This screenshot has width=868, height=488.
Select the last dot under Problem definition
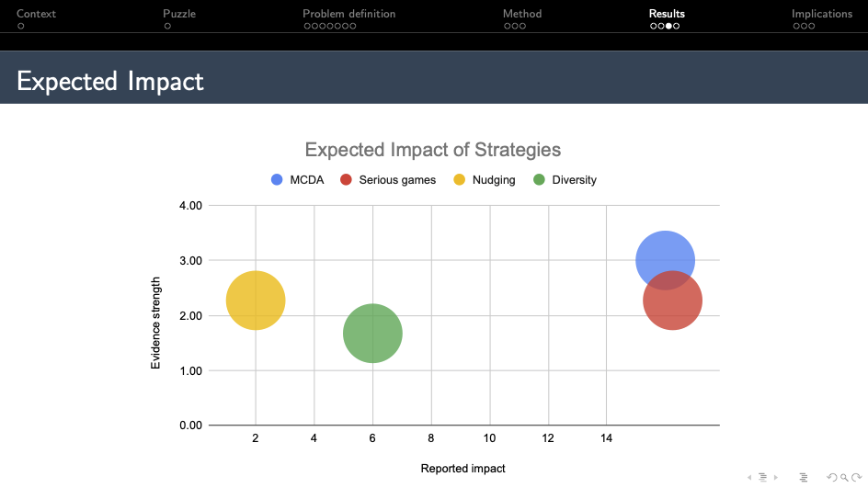(353, 26)
